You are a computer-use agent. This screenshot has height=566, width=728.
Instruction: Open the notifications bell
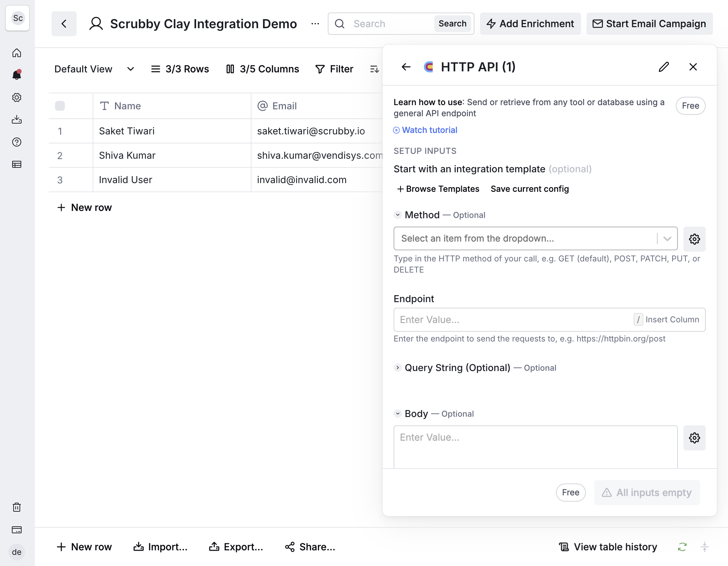(17, 74)
